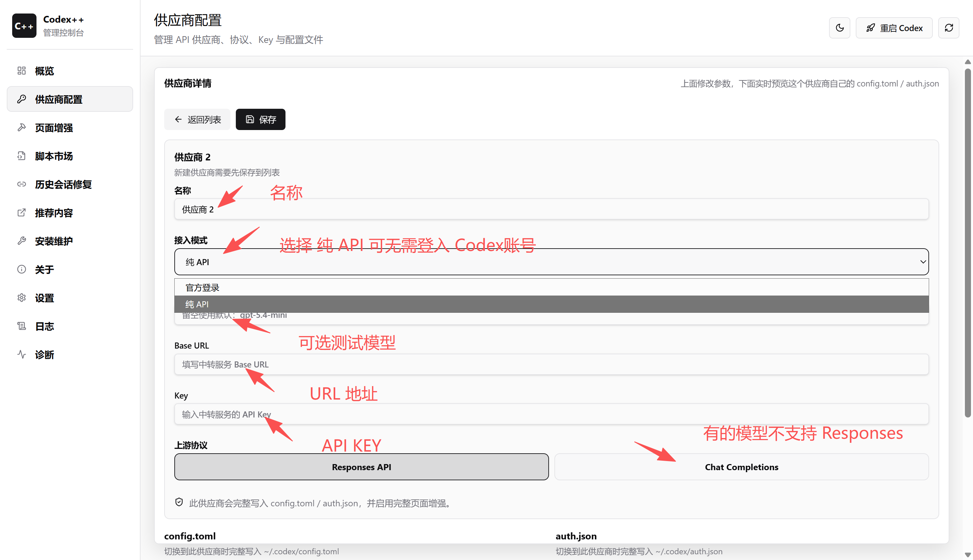Toggle dark mode with the moon icon
The height and width of the screenshot is (560, 973).
click(x=840, y=28)
